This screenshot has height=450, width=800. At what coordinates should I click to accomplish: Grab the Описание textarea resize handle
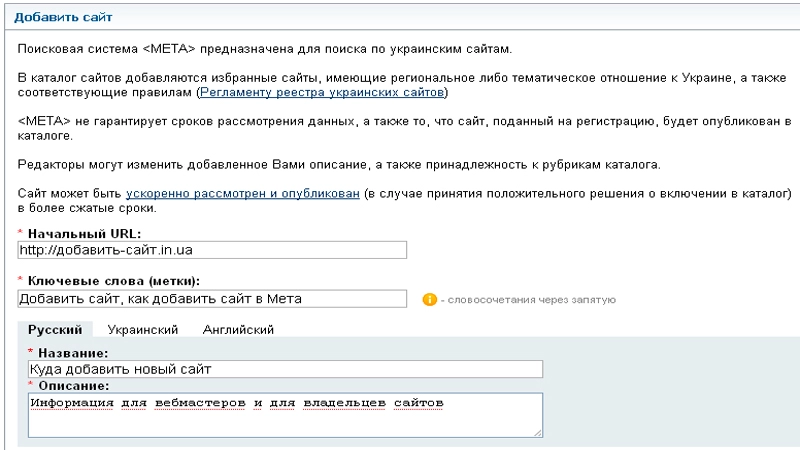pyautogui.click(x=538, y=433)
